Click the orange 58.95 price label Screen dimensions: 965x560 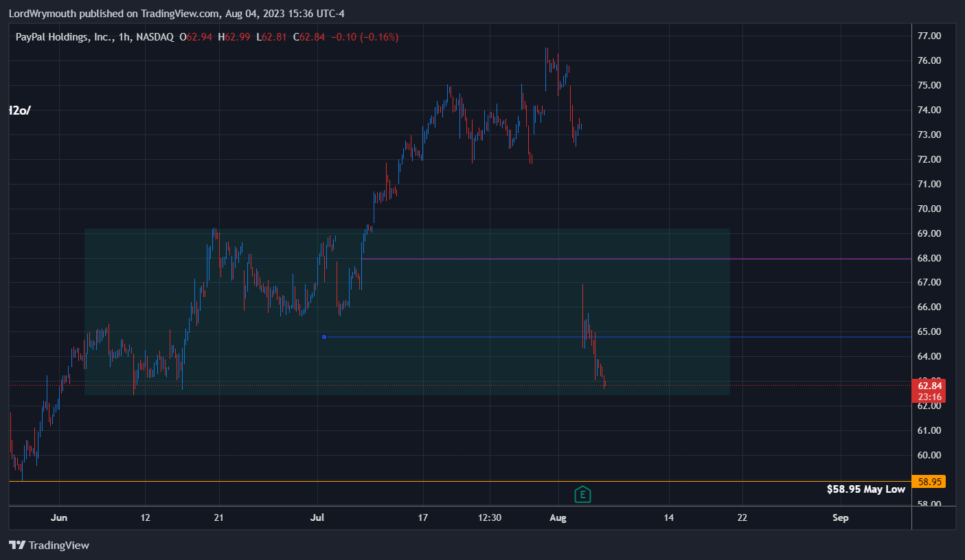tap(928, 482)
